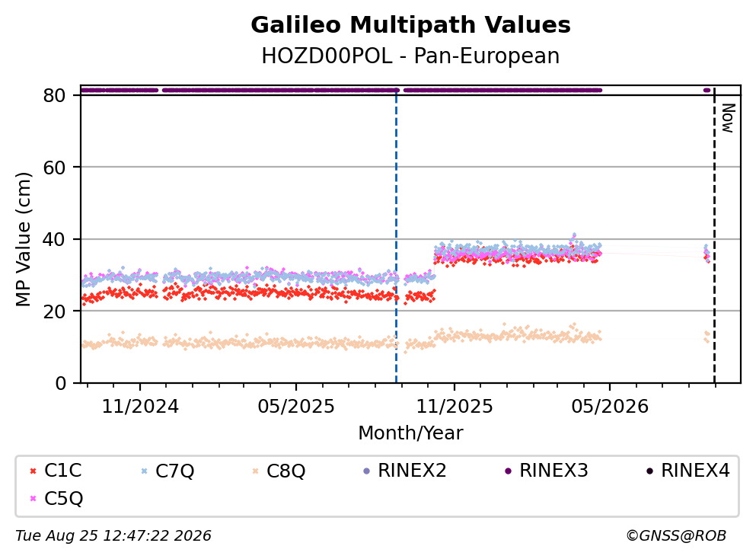The height and width of the screenshot is (559, 756).
Task: Click the RINEX4 legend entry
Action: click(688, 470)
